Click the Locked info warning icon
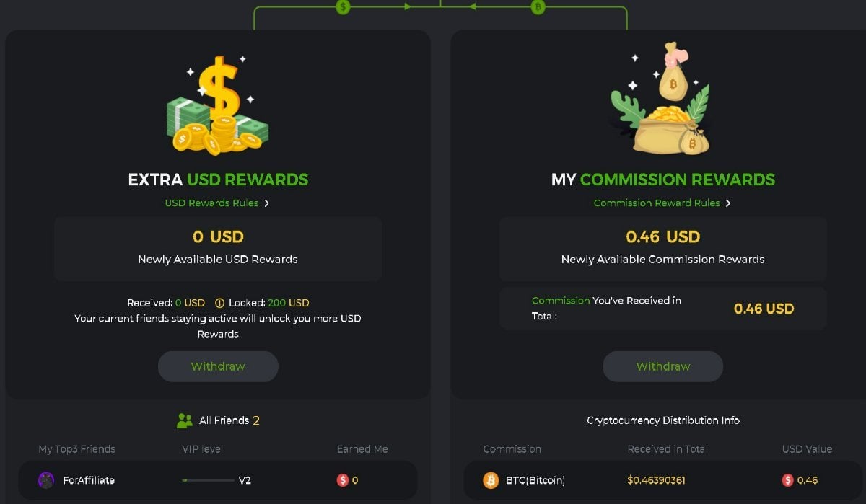This screenshot has width=866, height=504. [x=220, y=303]
